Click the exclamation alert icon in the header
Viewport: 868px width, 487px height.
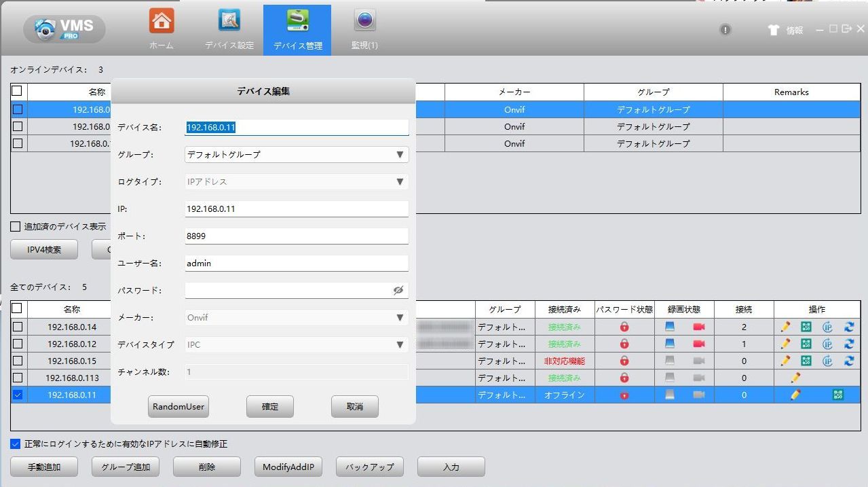[x=725, y=30]
